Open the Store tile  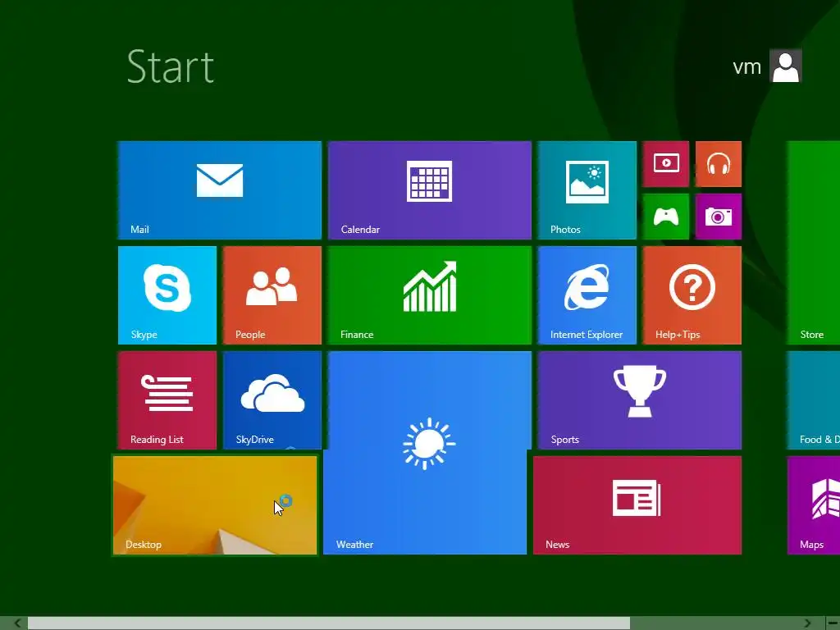[x=813, y=243]
